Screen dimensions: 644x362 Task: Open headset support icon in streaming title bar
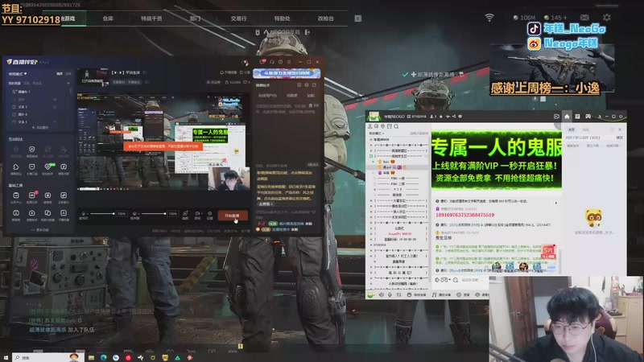272,62
